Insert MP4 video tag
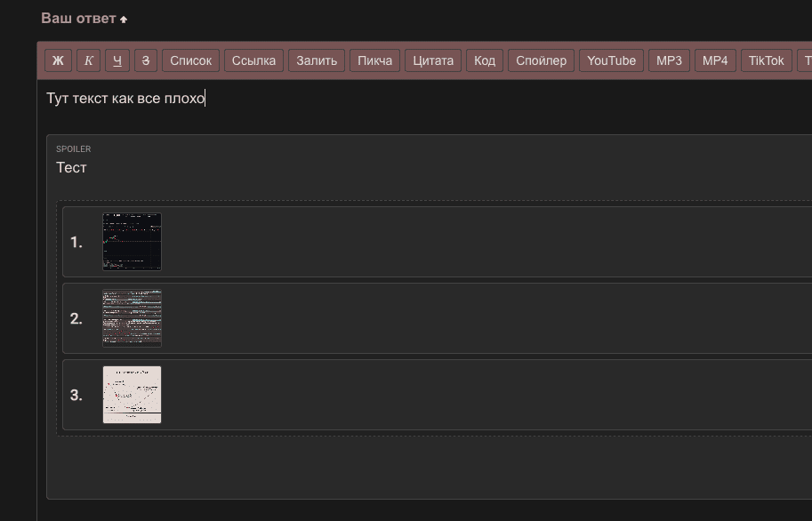This screenshot has width=812, height=521. tap(715, 60)
